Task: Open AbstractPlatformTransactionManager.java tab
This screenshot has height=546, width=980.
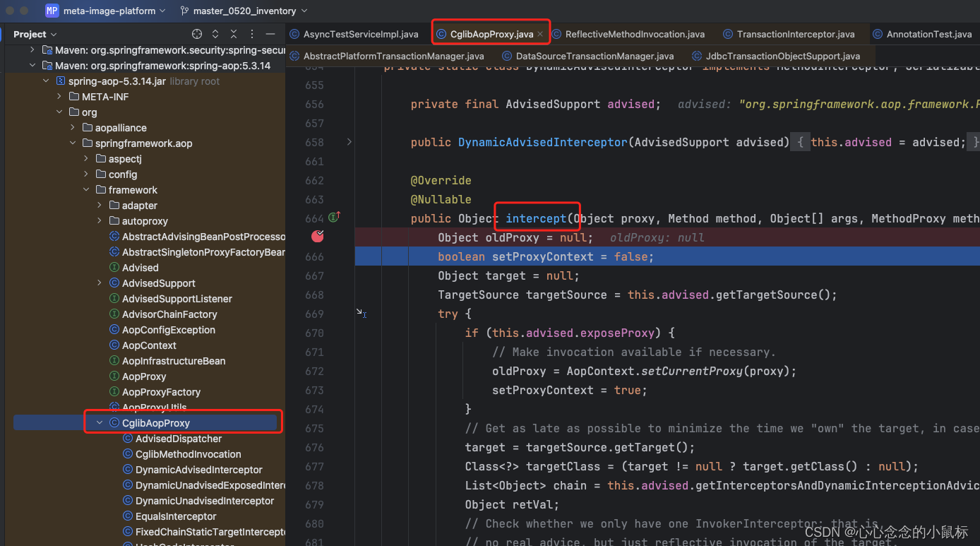Action: point(387,56)
